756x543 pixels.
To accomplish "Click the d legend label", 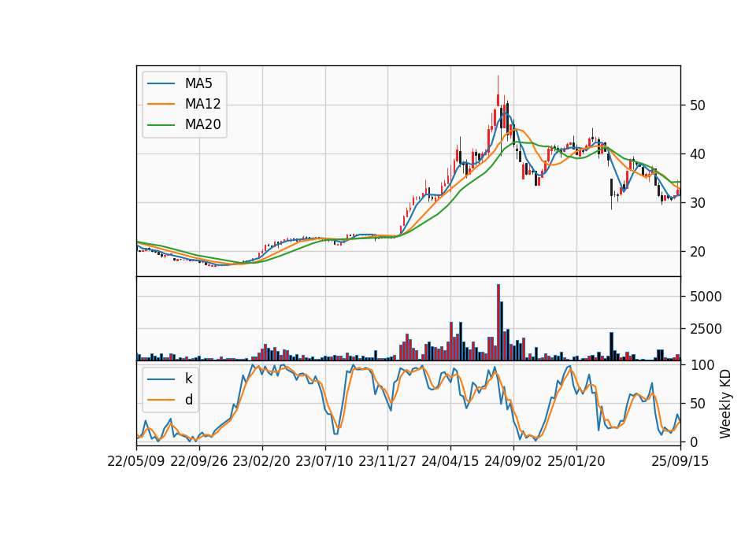I will 188,400.
